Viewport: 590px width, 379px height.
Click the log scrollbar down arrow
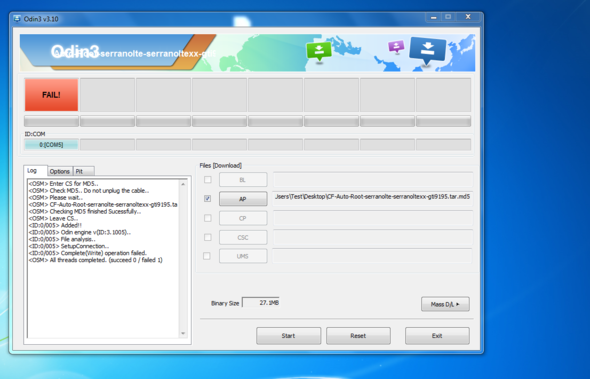click(x=183, y=333)
